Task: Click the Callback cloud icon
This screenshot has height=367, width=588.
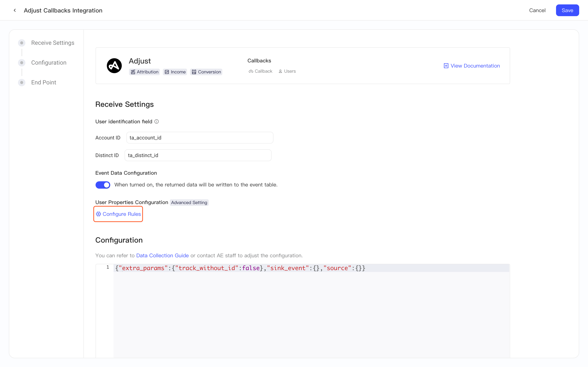Action: click(251, 71)
